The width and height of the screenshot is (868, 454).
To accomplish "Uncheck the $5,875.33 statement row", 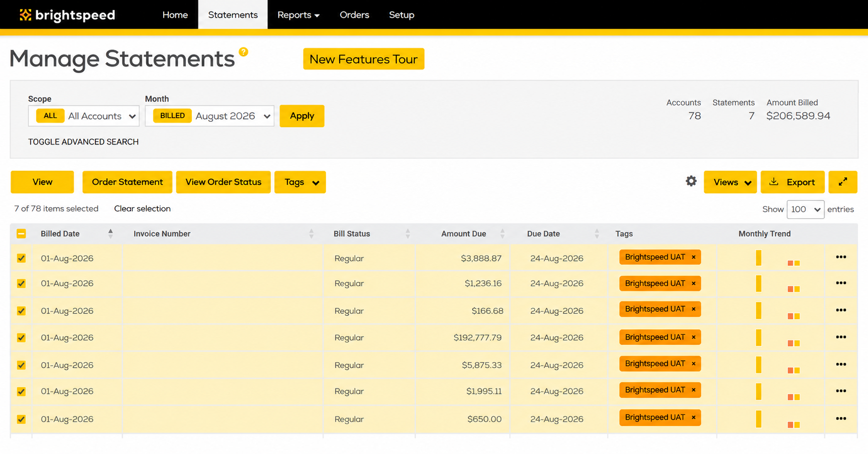I will 21,365.
